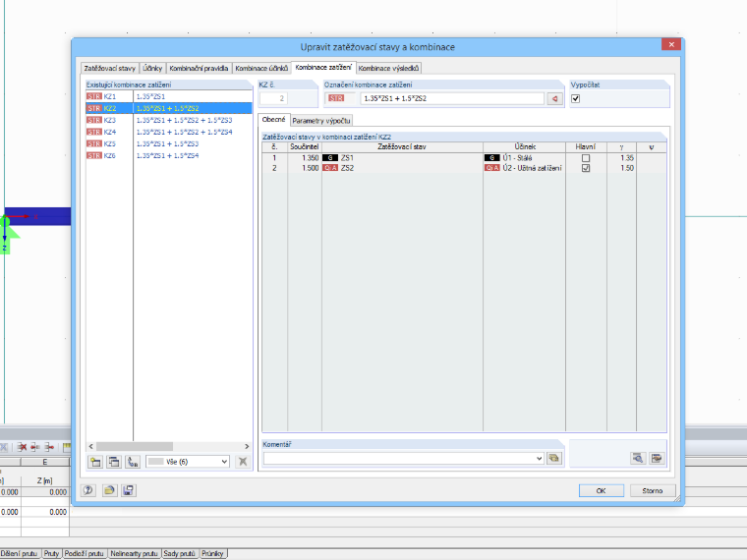Image resolution: width=747 pixels, height=560 pixels.
Task: Select combination KZ5 in the list
Action: pyautogui.click(x=169, y=143)
